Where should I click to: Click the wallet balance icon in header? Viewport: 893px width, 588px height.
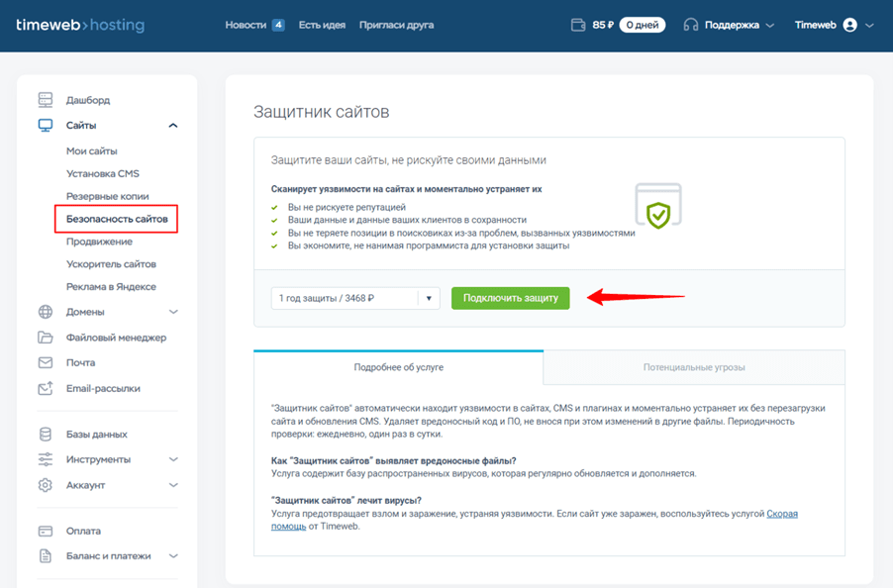[x=578, y=25]
